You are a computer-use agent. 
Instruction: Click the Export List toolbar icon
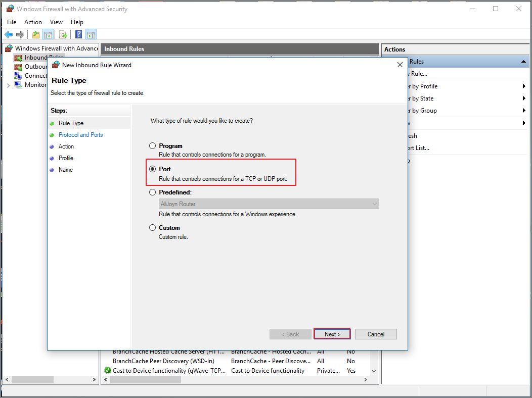[63, 34]
